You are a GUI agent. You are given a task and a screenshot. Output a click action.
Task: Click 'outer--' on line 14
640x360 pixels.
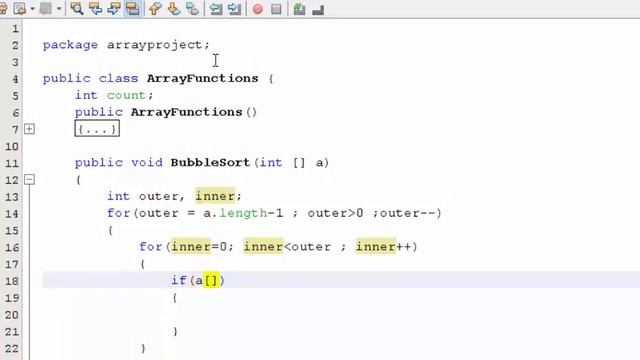click(x=408, y=213)
